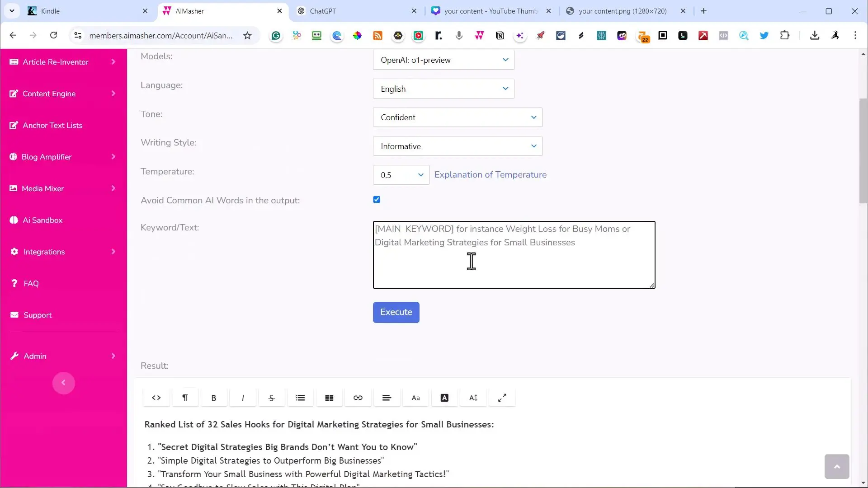This screenshot has height=488, width=868.
Task: Click the magnifier search extension icon
Action: [744, 36]
